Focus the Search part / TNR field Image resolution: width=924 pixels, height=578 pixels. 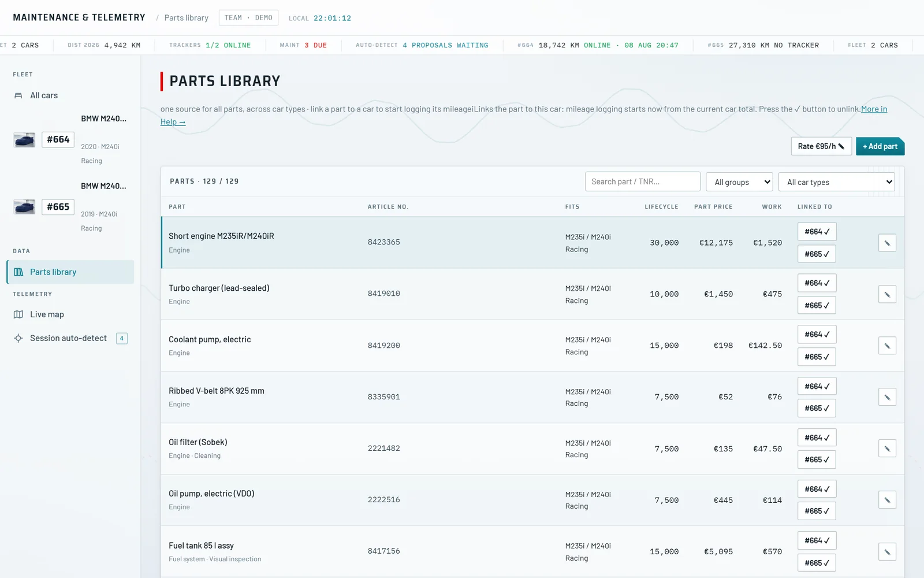[x=642, y=181]
